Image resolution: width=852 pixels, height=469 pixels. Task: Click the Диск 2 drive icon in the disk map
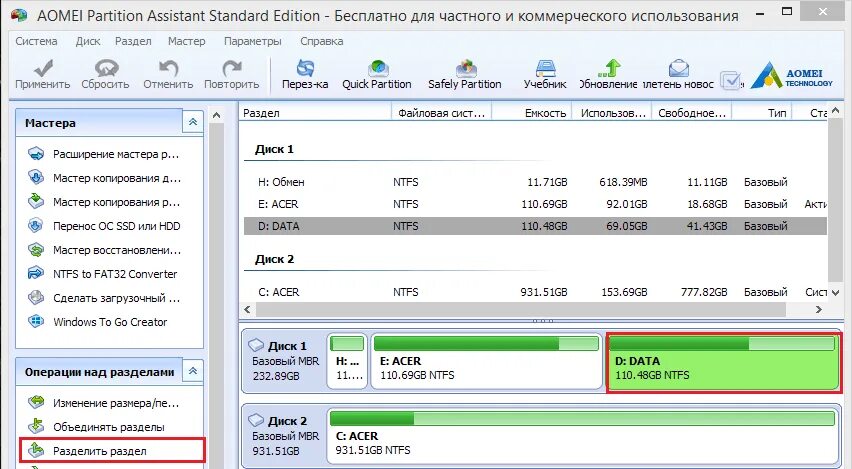(256, 420)
